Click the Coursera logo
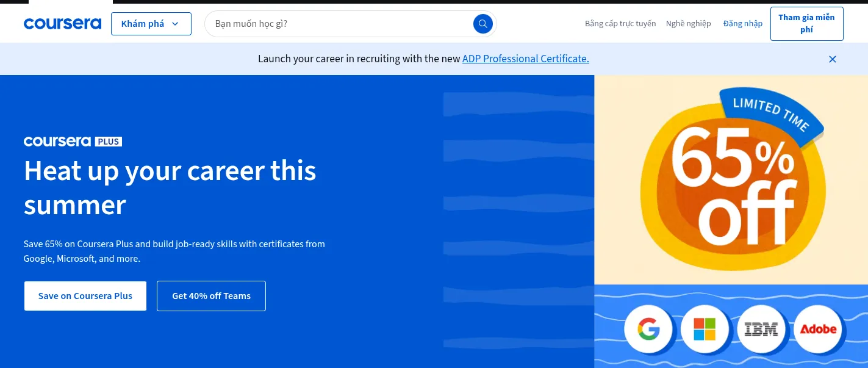Viewport: 868px width, 368px height. pos(62,23)
